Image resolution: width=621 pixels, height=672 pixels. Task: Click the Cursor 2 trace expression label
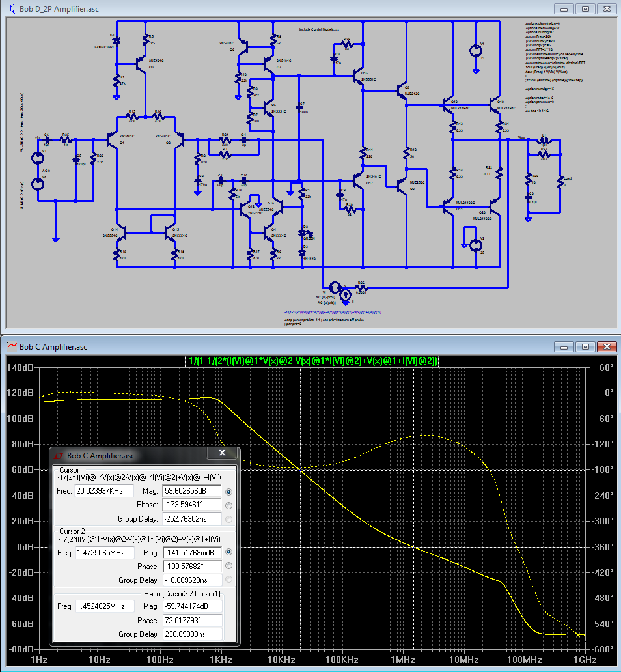140,539
